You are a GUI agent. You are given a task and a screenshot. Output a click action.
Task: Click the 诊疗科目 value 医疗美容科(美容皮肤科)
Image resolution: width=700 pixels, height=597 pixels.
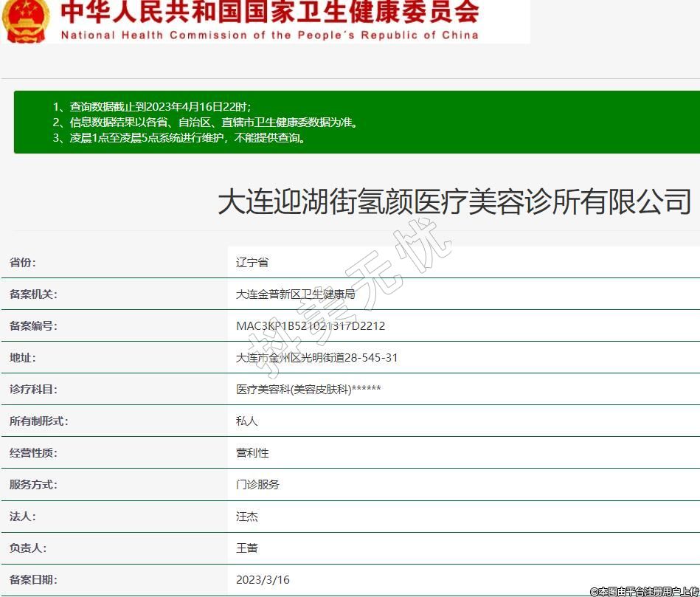[308, 390]
